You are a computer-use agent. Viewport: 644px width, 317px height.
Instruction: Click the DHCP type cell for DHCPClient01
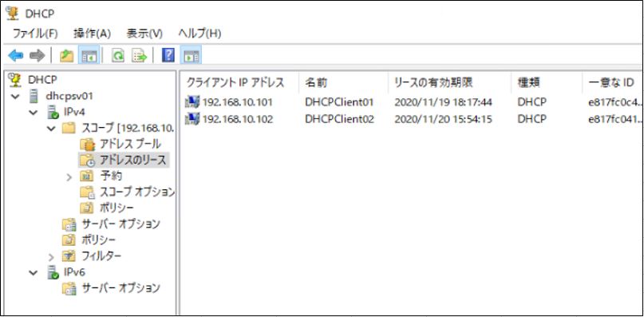click(x=531, y=102)
